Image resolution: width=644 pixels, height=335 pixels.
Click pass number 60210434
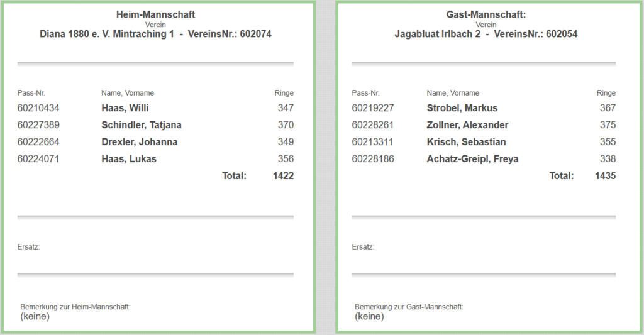(38, 108)
